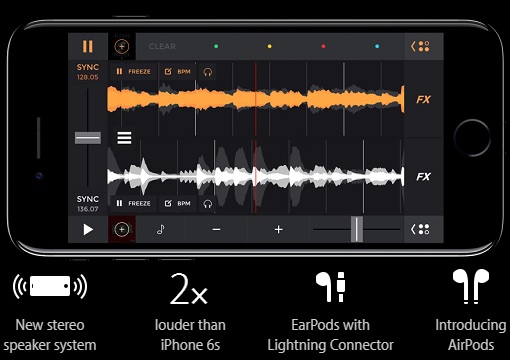Toggle SYNC on the 136.07 deck
Viewport: 510px width, 360px height.
point(88,199)
